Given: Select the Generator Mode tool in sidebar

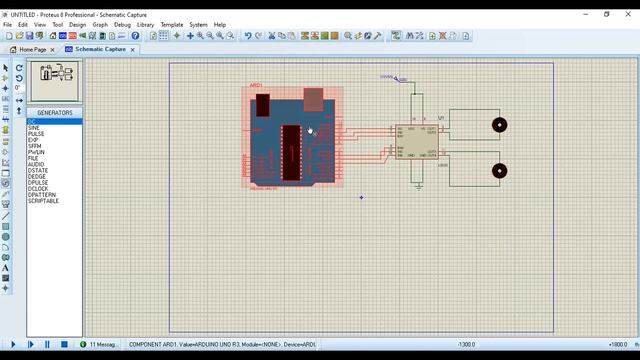Looking at the screenshot, I should (x=5, y=183).
